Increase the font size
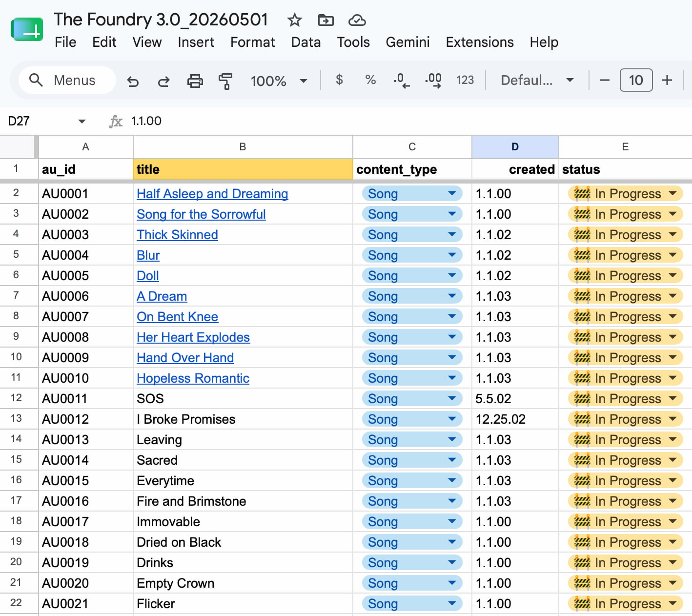692x616 pixels. tap(667, 80)
